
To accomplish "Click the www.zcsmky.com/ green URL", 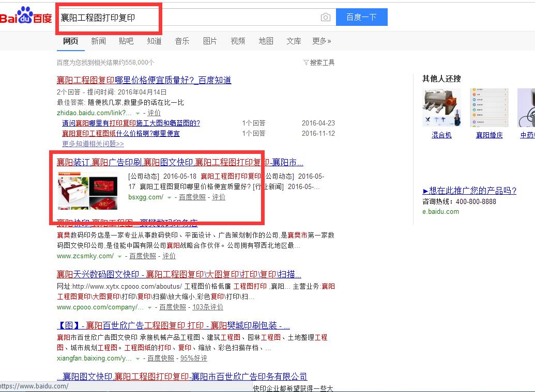I will (85, 256).
